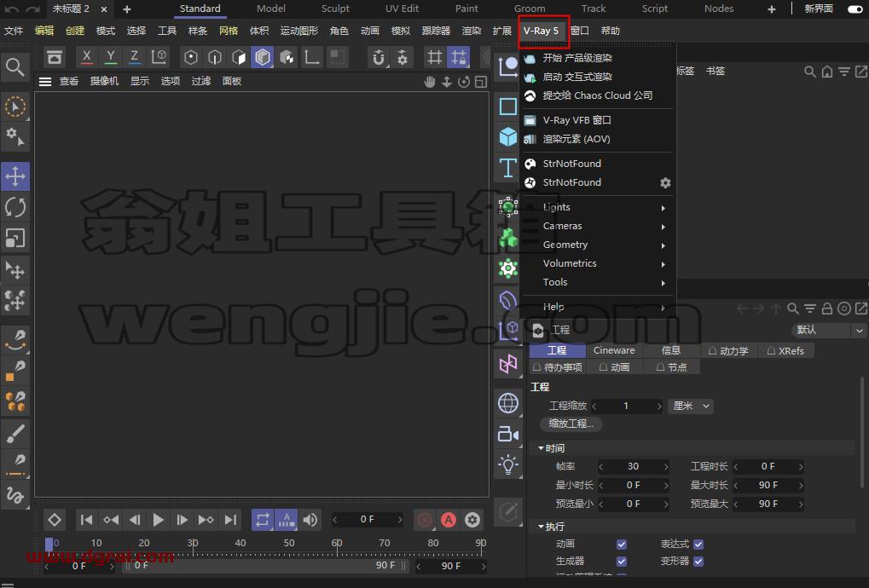This screenshot has width=869, height=588.
Task: Expand the Volumetrics submenu
Action: click(598, 263)
